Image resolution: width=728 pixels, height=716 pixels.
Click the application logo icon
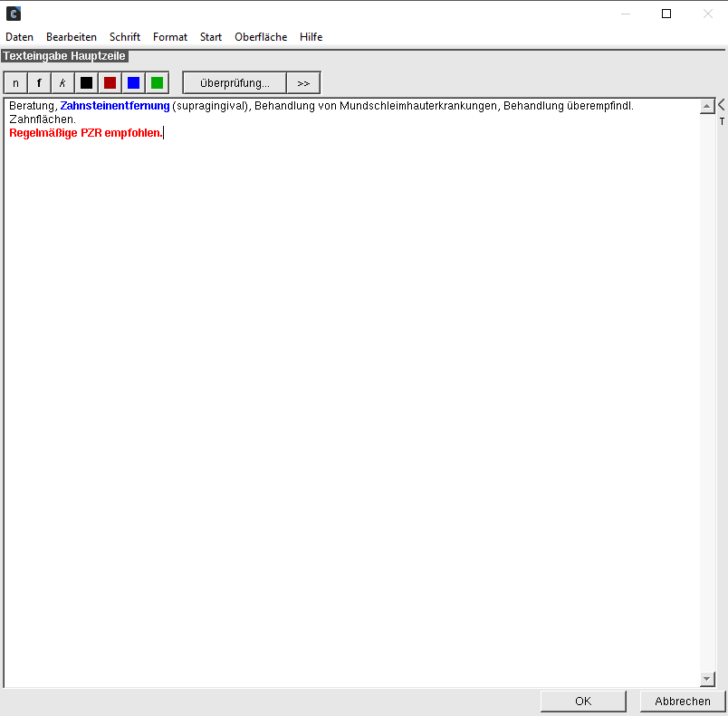(14, 14)
